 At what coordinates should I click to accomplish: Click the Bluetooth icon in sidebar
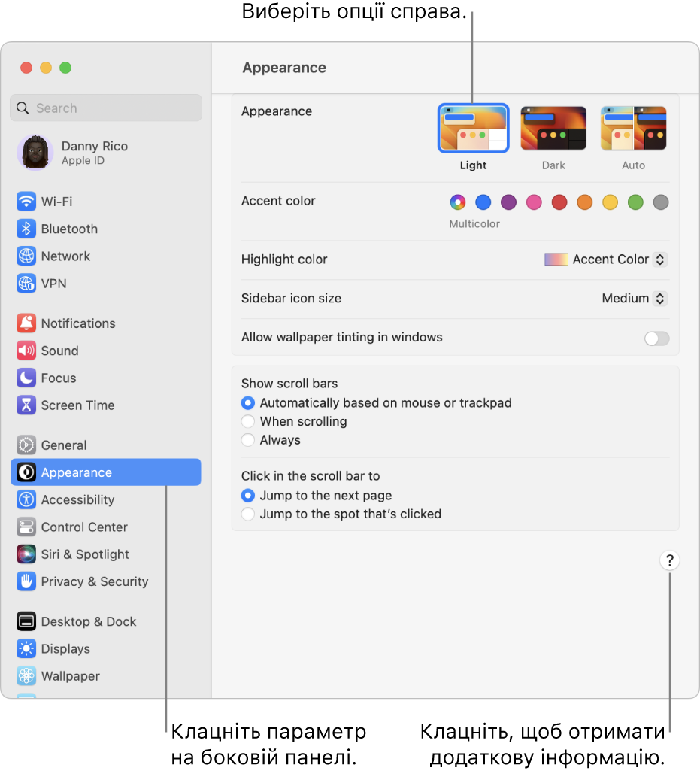pos(26,229)
